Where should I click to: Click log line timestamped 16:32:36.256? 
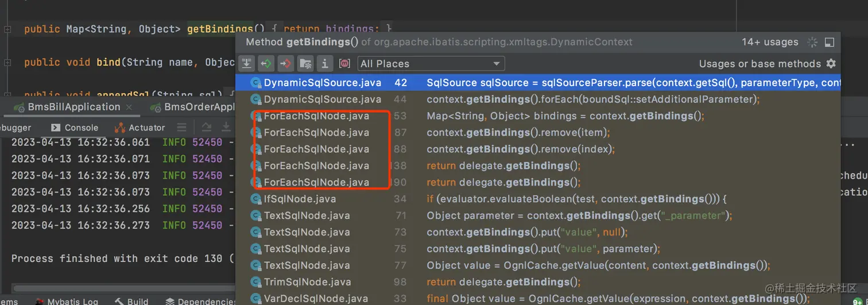(x=118, y=209)
